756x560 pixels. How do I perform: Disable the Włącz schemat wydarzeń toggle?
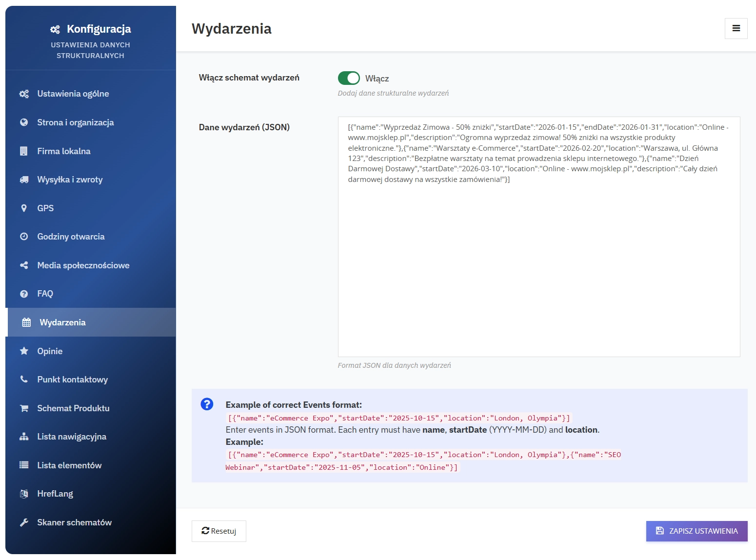pos(349,78)
